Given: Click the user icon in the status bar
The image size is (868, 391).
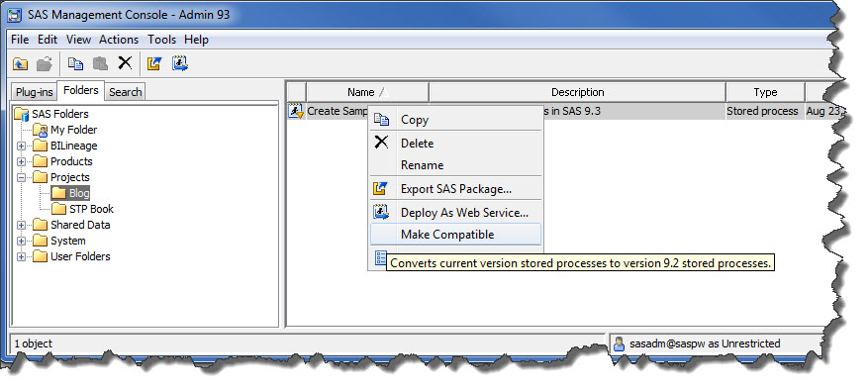Looking at the screenshot, I should (620, 343).
